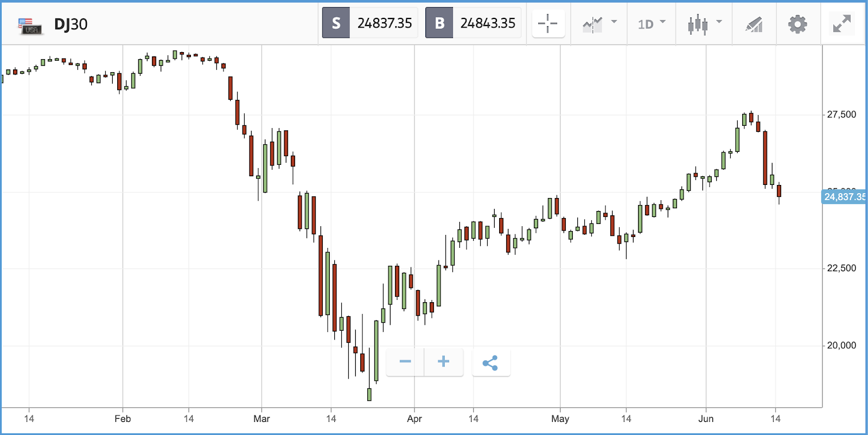
Task: Click the USA flag instrument icon
Action: point(30,25)
